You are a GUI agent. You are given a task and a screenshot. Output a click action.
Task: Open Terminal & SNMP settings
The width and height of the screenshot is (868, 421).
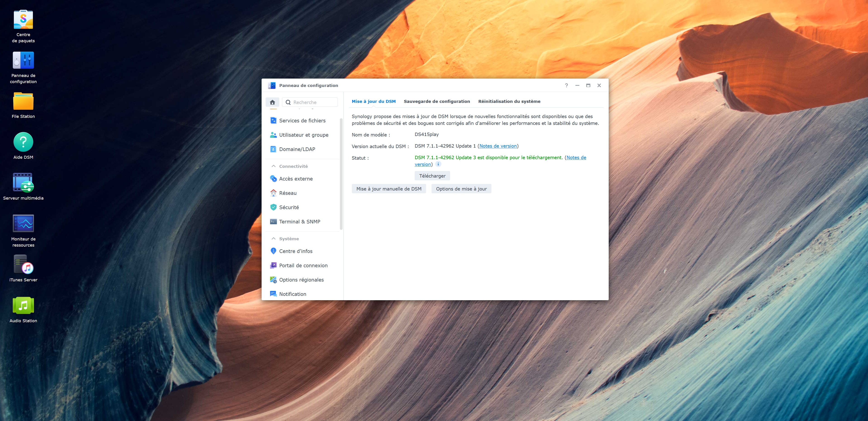(299, 221)
